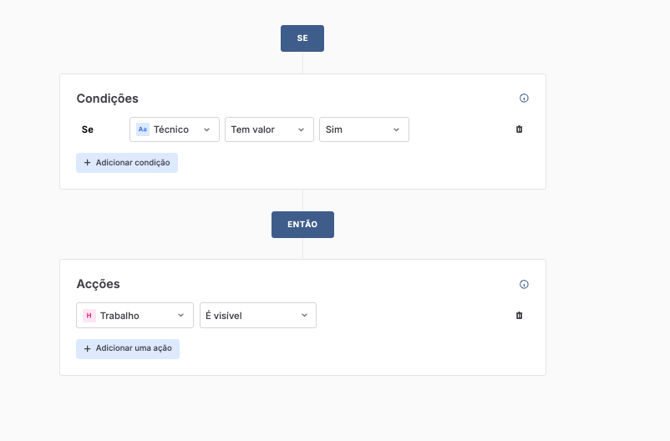Screen dimensions: 670x441
Task: Click the plus icon on Adicionar condição
Action: point(87,163)
